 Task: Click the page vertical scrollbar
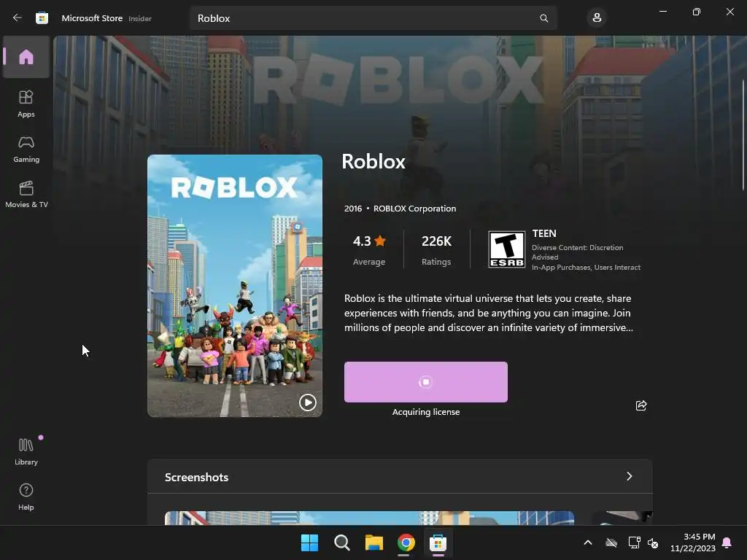click(743, 136)
